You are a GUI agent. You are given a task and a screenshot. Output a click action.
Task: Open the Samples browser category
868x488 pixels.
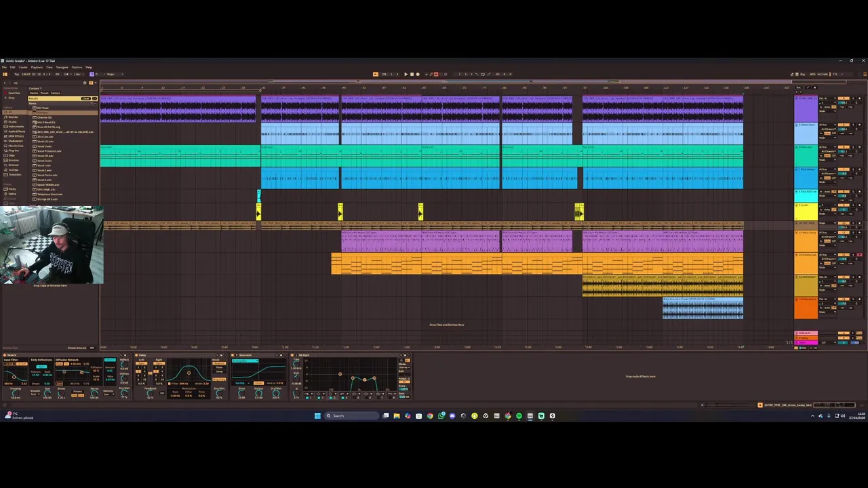(12, 160)
